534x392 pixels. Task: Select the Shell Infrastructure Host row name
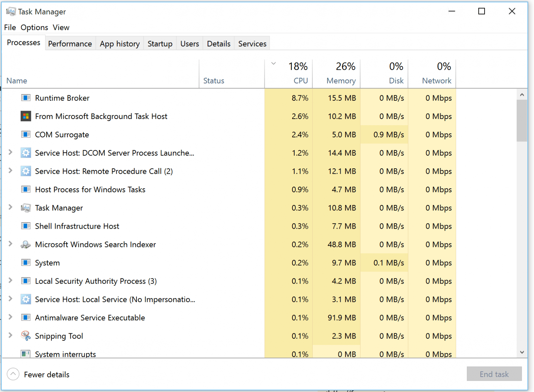(x=77, y=226)
